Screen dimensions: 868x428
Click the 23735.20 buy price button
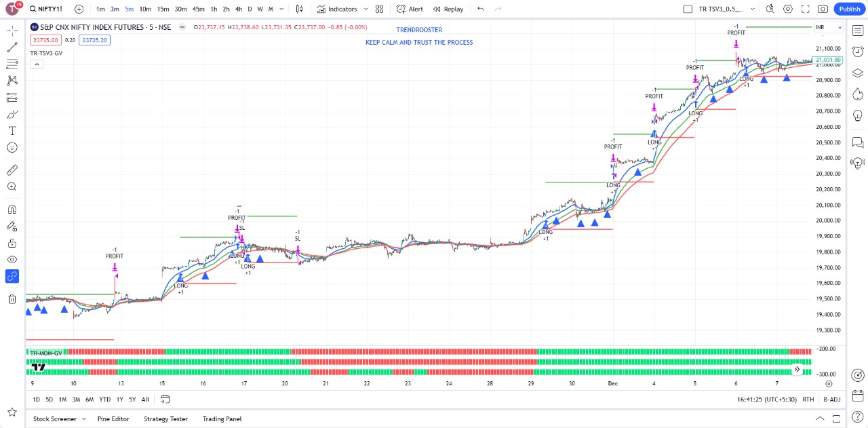point(94,40)
